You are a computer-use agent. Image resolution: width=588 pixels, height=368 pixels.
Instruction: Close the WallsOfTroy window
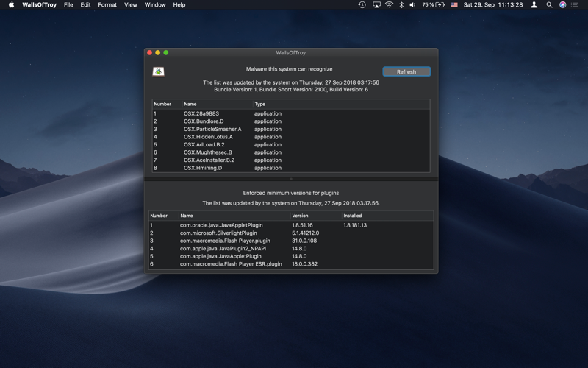click(x=150, y=52)
